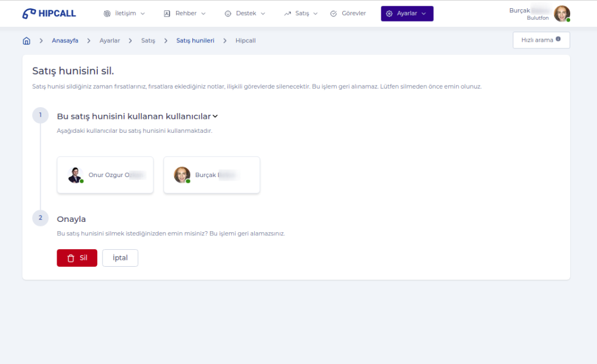This screenshot has height=364, width=597.
Task: Click the home icon in breadcrumb
Action: (x=26, y=41)
